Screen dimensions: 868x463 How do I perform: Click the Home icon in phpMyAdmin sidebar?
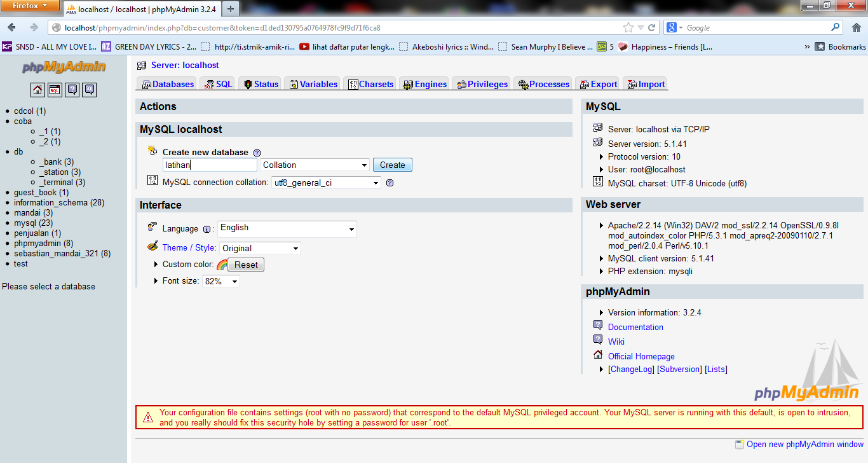pos(38,90)
